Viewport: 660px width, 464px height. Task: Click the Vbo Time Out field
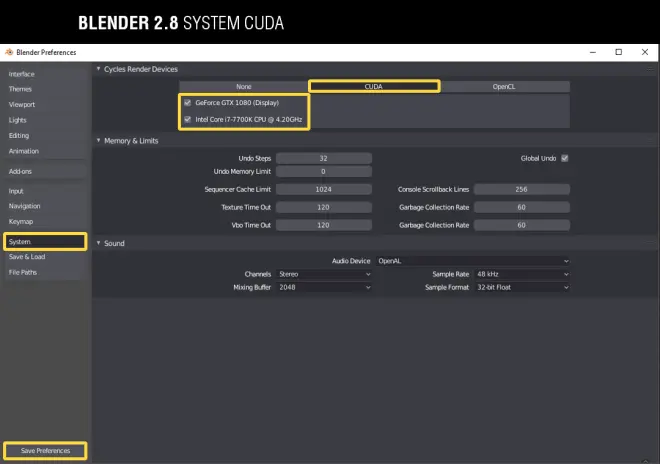[x=324, y=225]
